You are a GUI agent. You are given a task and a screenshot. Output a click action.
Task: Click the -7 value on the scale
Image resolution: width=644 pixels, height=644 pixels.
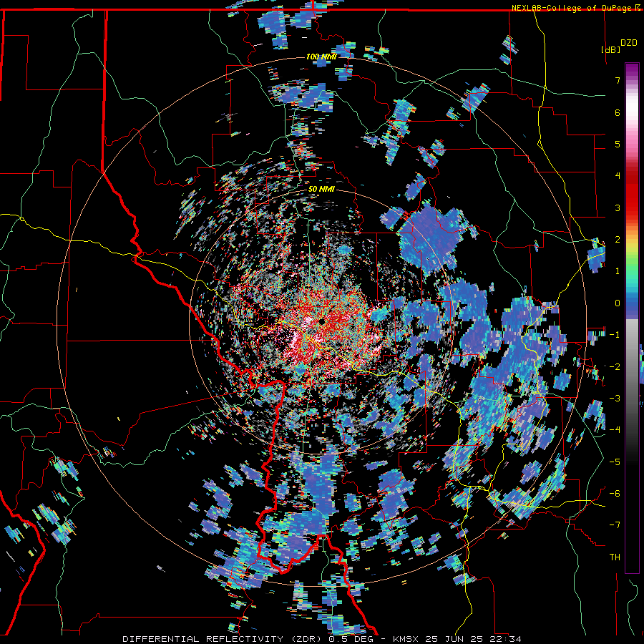pyautogui.click(x=615, y=525)
